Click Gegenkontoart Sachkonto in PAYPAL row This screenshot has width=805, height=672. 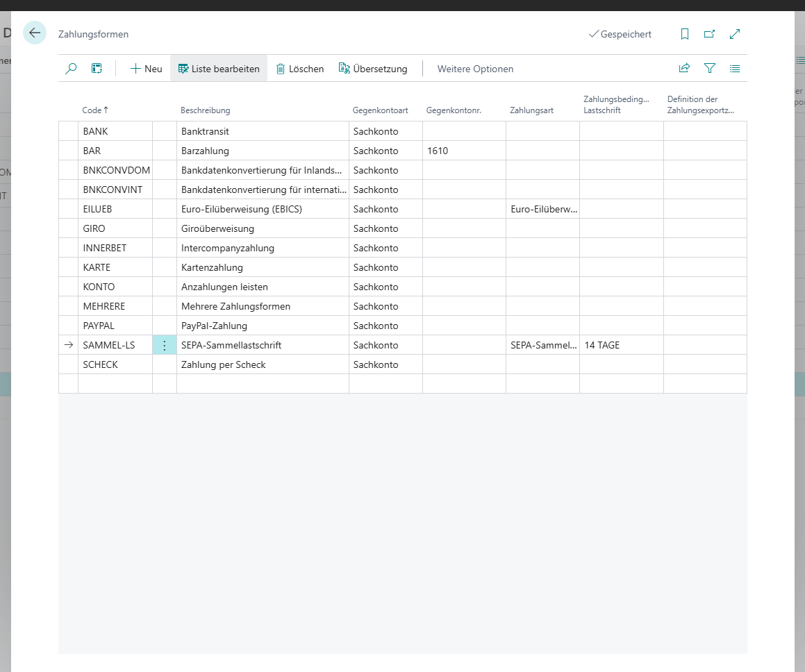tap(385, 326)
